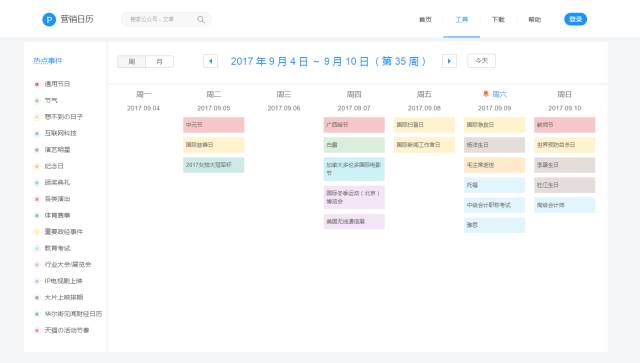
Task: Toggle the 体育赛事 category filter
Action: coord(52,215)
